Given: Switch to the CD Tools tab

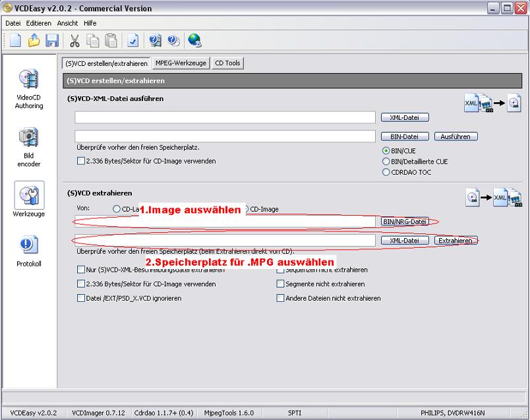Looking at the screenshot, I should coord(227,63).
